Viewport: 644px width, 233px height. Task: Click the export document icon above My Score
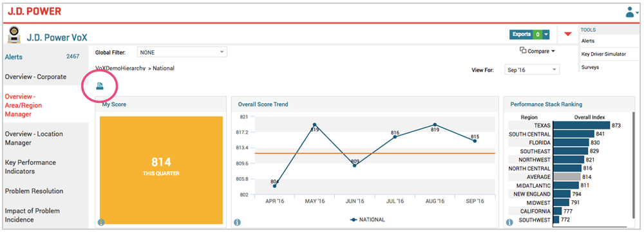click(100, 86)
